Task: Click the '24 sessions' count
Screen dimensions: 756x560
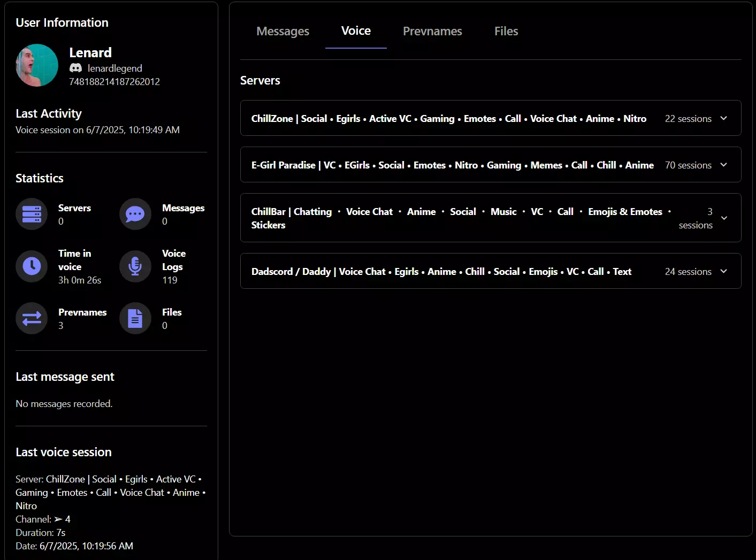Action: point(688,272)
